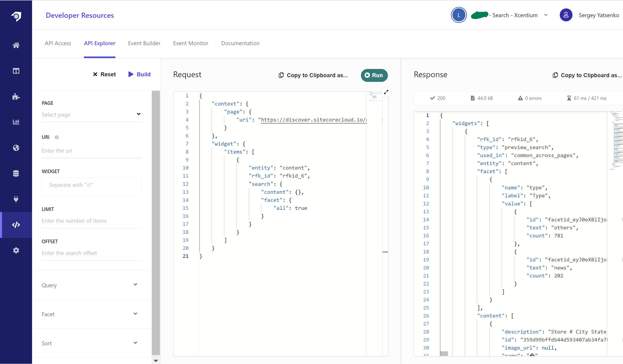This screenshot has width=623, height=364.
Task: Click the Response editor minimap
Action: click(616, 141)
